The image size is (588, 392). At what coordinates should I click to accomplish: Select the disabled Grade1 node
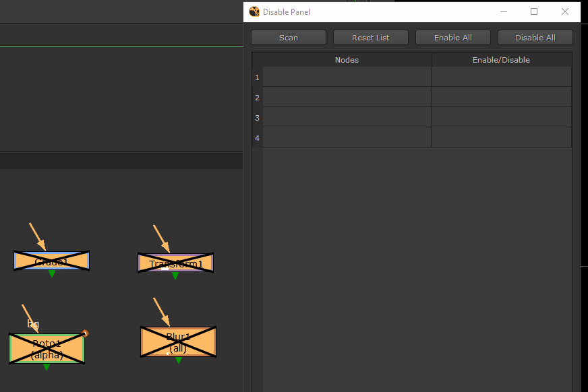point(51,261)
